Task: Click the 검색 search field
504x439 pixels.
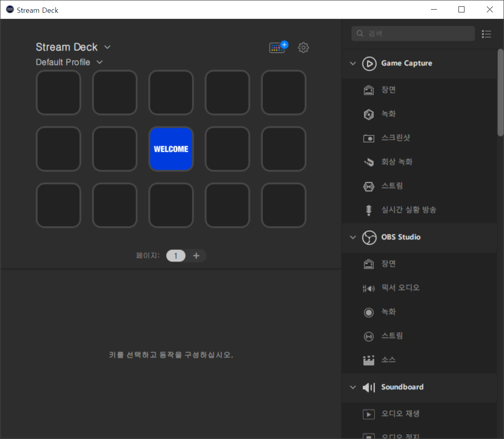Action: coord(413,34)
